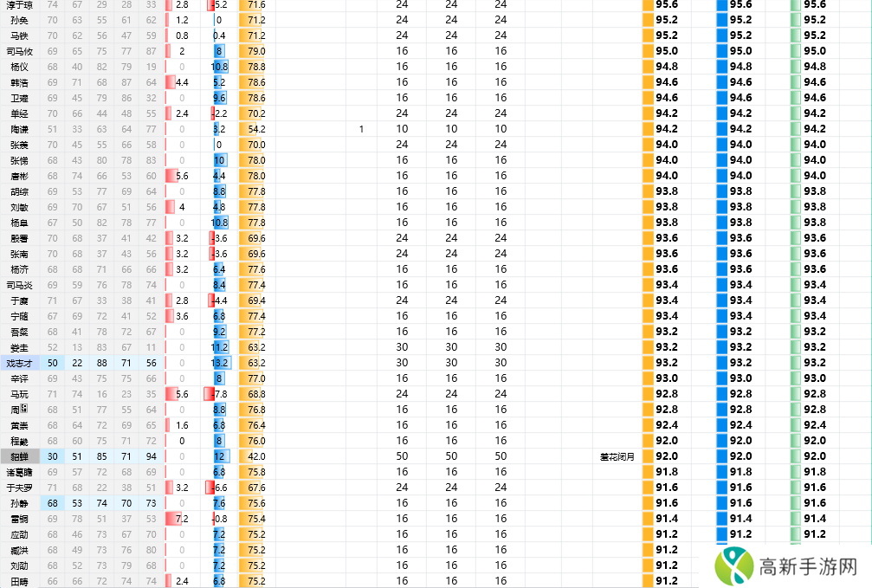872x588 pixels.
Task: Click the 88 value in 戏志才 row
Action: [x=102, y=363]
